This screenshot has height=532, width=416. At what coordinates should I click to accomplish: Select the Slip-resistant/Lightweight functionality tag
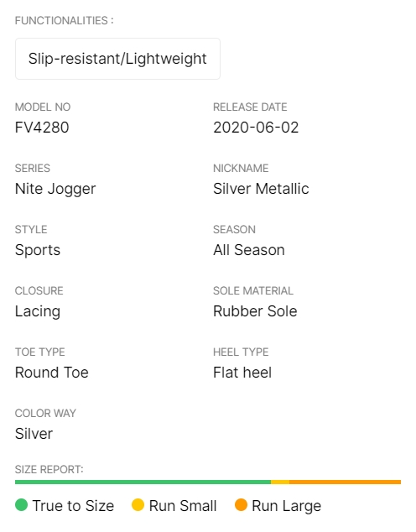tap(117, 59)
